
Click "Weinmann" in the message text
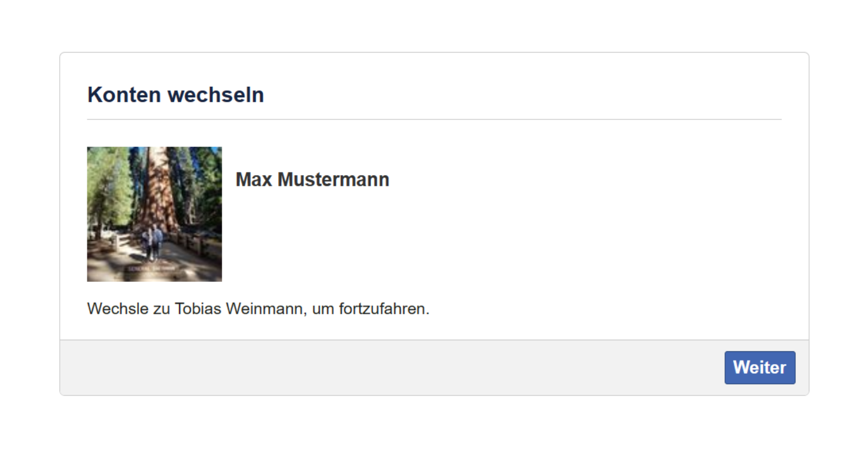point(265,308)
